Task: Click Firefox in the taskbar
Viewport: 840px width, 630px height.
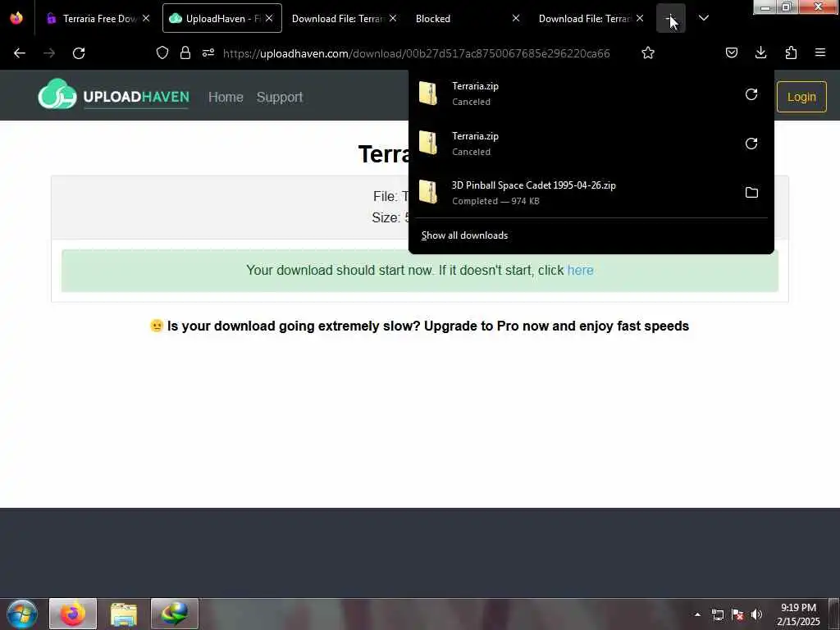Action: (x=73, y=614)
